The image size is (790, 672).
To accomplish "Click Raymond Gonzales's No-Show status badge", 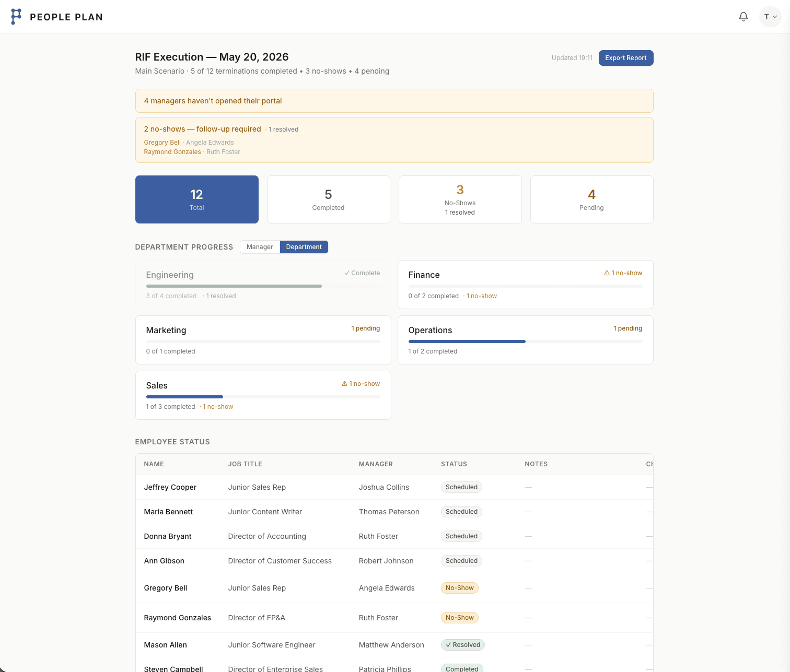I will pyautogui.click(x=460, y=618).
